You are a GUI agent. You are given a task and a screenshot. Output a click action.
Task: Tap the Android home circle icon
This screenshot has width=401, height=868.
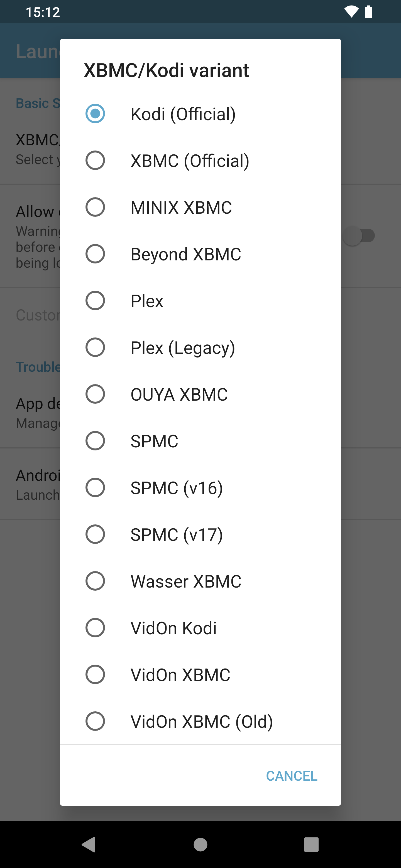click(x=200, y=844)
